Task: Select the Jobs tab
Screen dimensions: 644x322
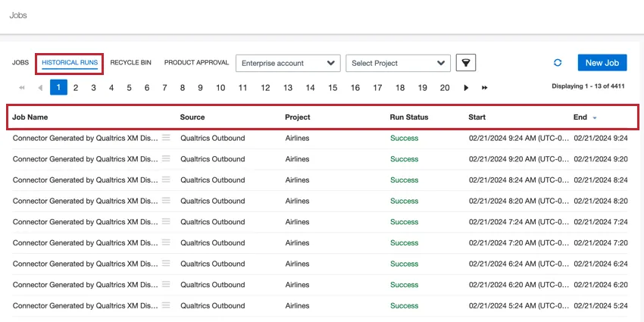Action: coord(20,62)
